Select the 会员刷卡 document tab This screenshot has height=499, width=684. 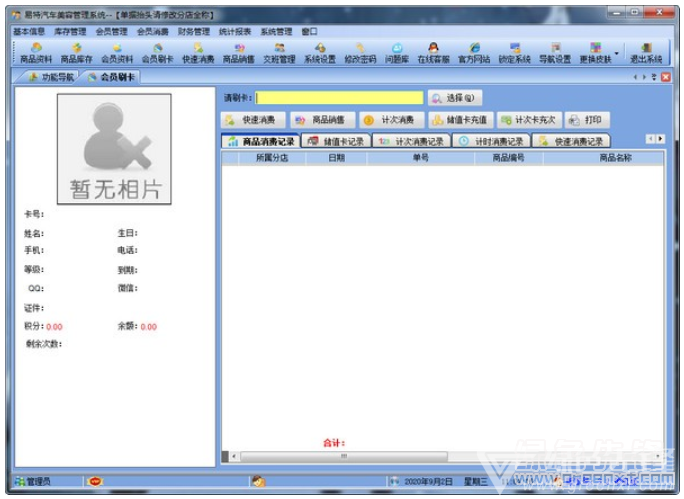click(112, 77)
